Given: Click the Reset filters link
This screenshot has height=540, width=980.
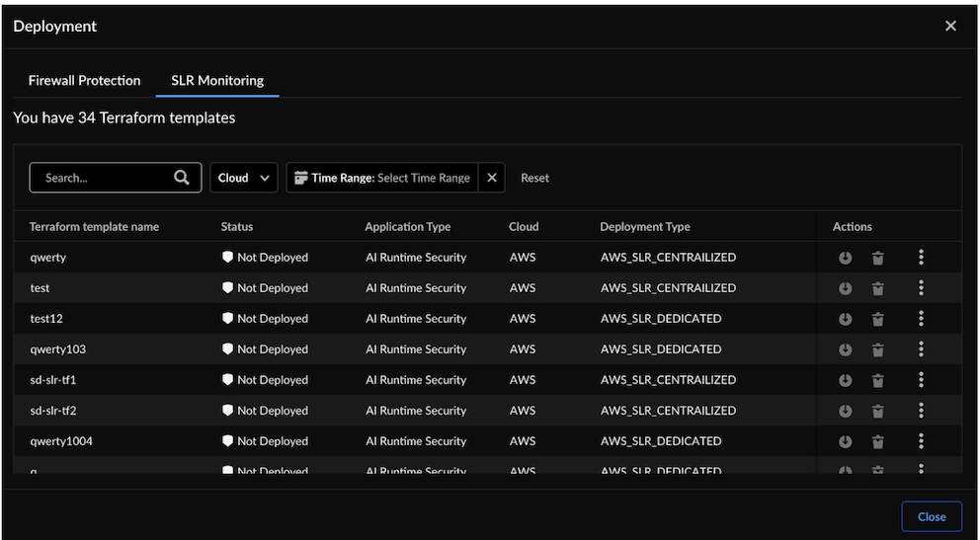Looking at the screenshot, I should (534, 178).
